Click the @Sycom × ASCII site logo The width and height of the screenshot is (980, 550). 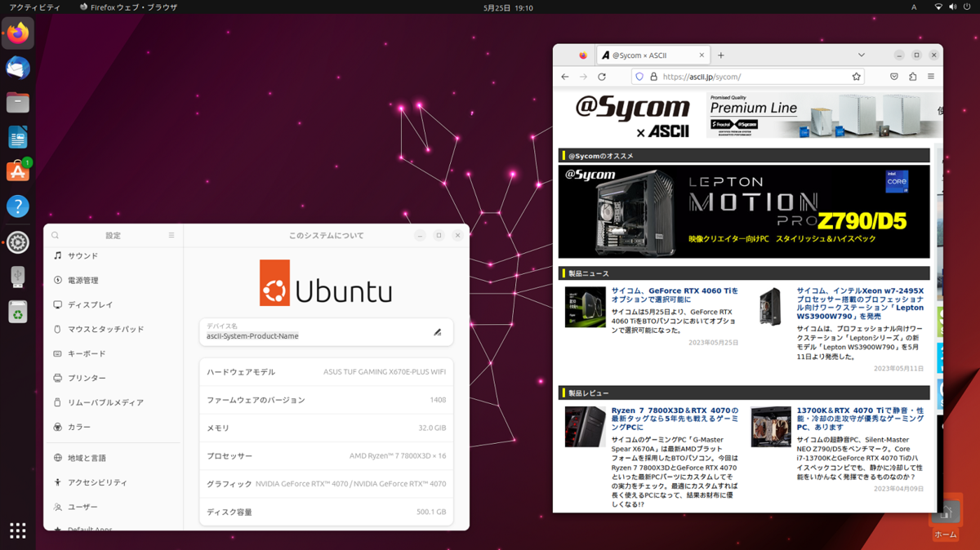tap(632, 115)
